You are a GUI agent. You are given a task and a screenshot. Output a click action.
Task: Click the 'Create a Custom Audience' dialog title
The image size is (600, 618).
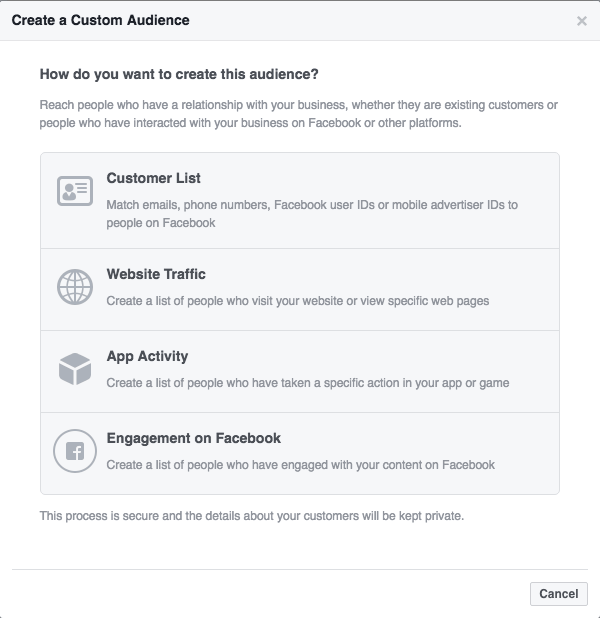(101, 20)
